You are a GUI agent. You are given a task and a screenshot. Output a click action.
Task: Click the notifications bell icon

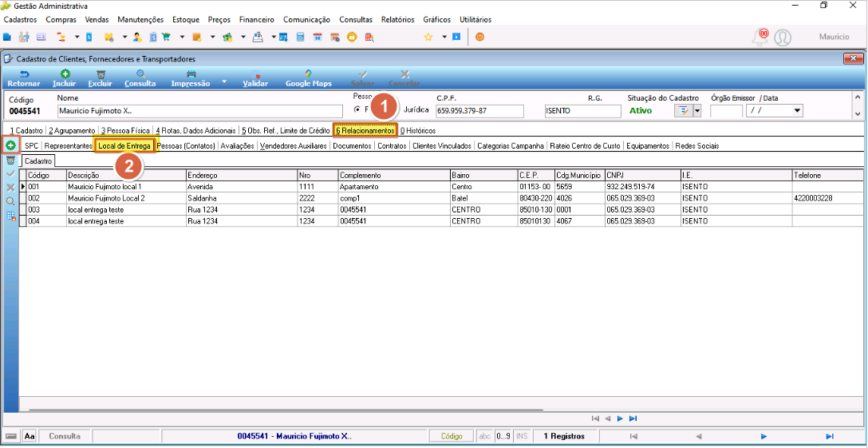pyautogui.click(x=759, y=38)
